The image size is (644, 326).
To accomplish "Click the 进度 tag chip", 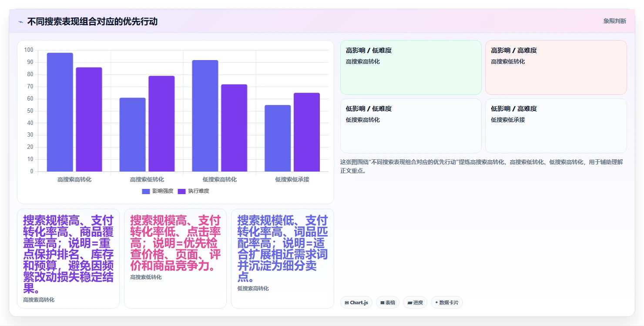I will pyautogui.click(x=415, y=302).
